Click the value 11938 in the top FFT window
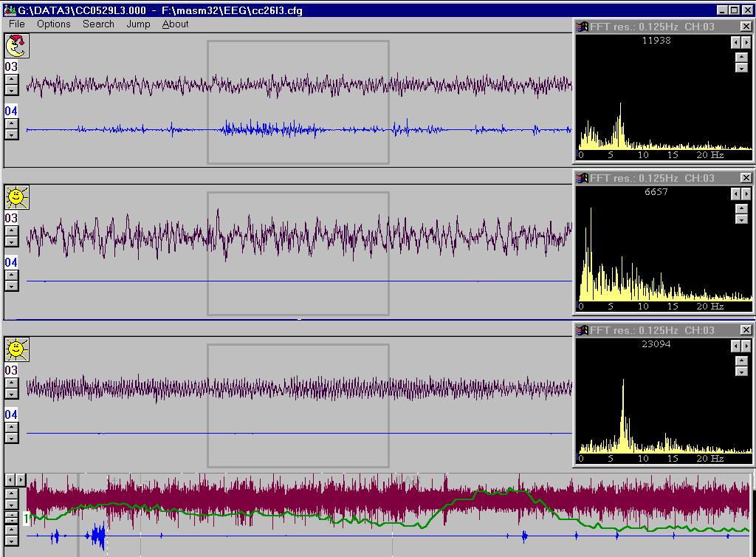 pos(656,41)
